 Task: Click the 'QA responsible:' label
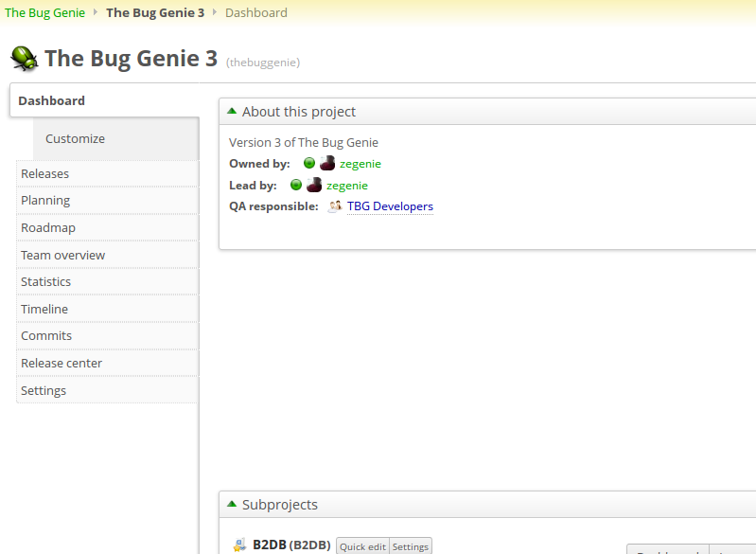pyautogui.click(x=273, y=206)
